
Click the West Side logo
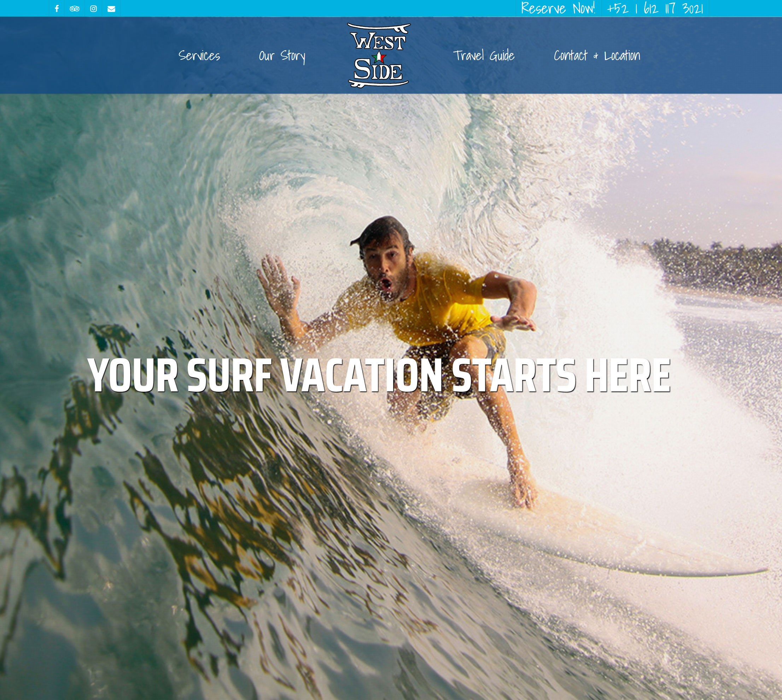379,56
